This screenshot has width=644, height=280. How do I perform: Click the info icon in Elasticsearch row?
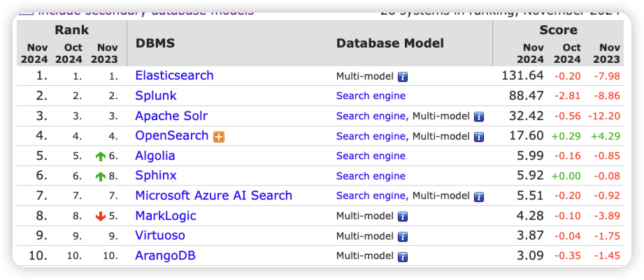[x=403, y=77]
